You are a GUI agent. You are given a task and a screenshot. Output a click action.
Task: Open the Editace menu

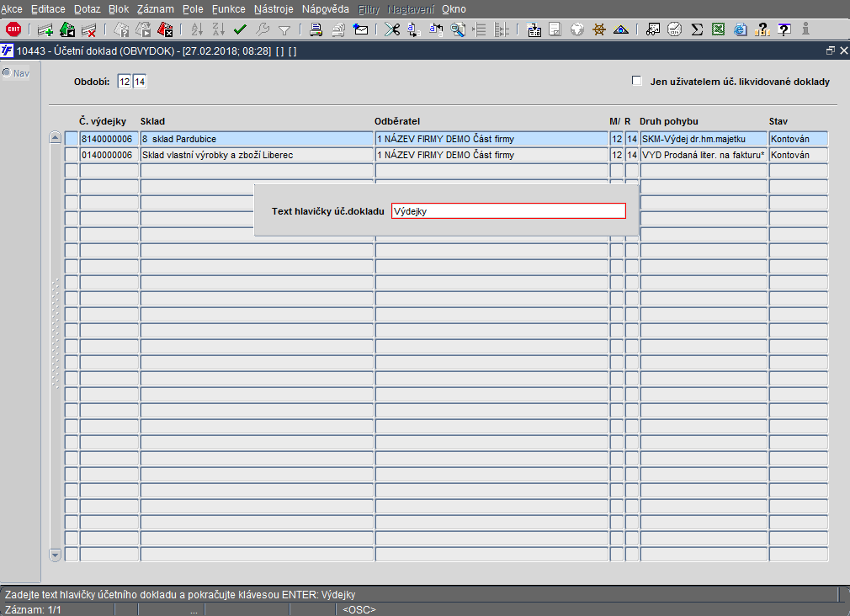[48, 8]
